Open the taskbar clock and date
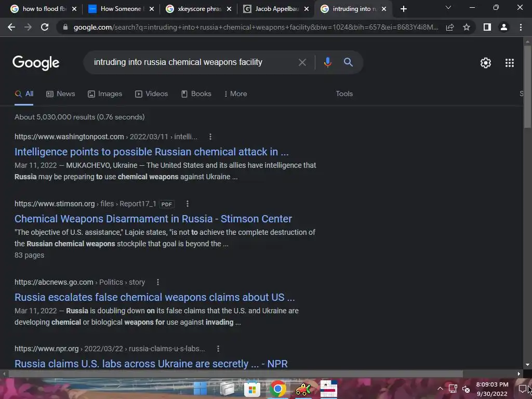This screenshot has width=532, height=399. coord(492,389)
